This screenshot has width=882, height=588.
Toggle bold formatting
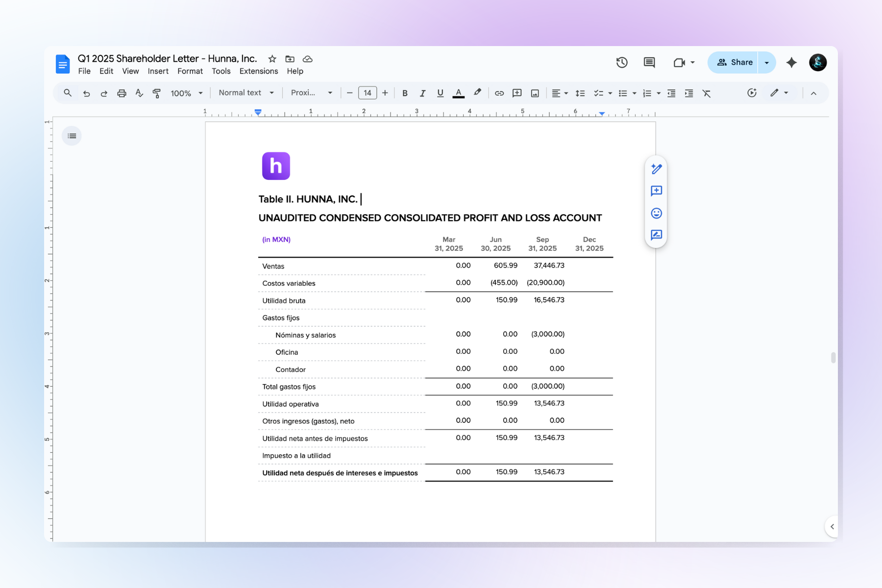[405, 93]
